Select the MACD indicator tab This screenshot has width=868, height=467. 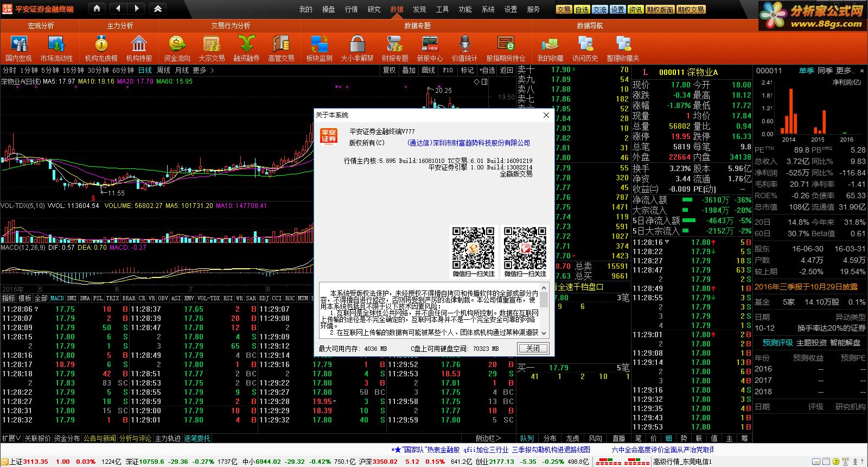57,298
